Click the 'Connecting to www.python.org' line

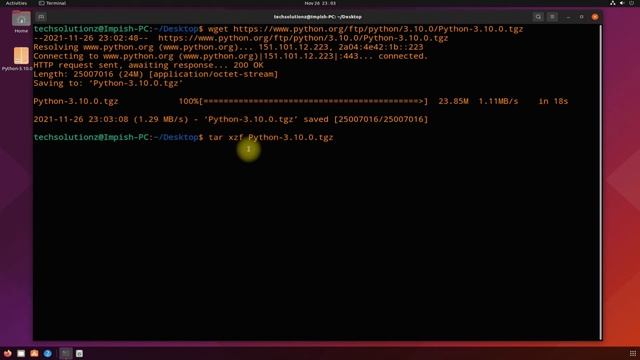tap(231, 56)
